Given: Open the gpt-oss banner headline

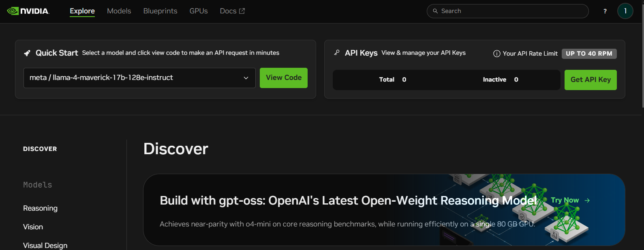Looking at the screenshot, I should click(x=348, y=200).
